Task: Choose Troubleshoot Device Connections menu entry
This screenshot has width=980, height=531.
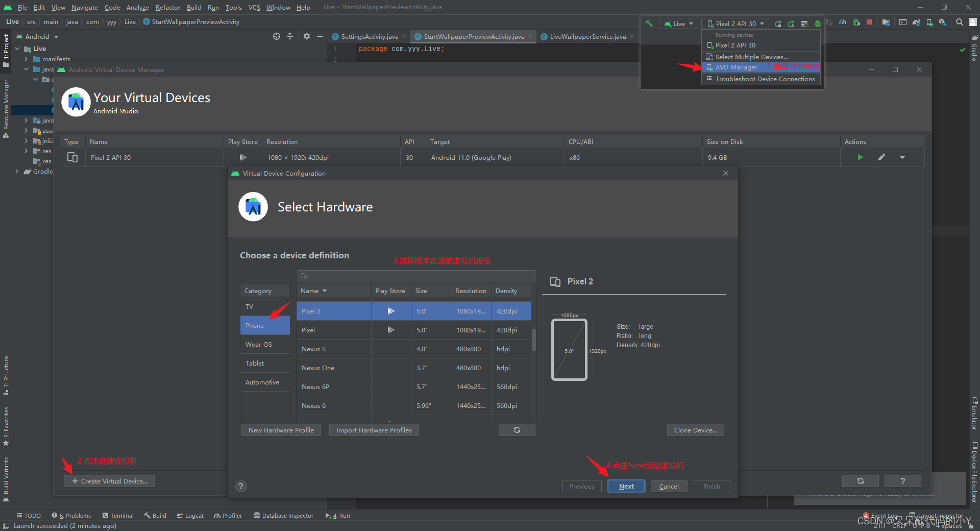Action: pyautogui.click(x=761, y=79)
